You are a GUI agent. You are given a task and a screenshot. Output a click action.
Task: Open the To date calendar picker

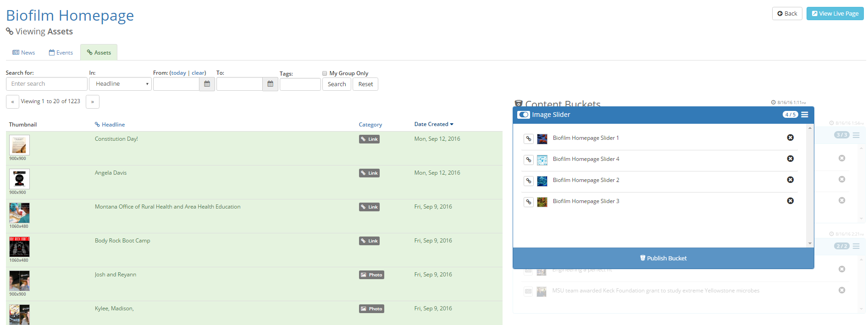[270, 84]
